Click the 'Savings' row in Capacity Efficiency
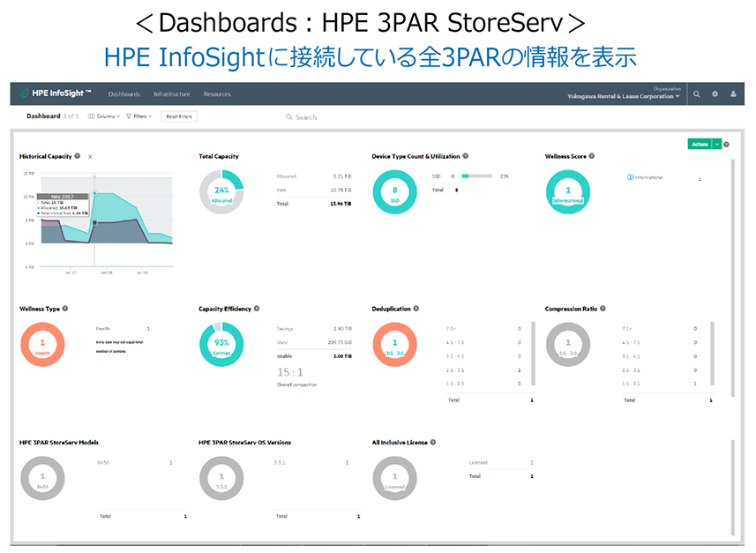 click(314, 329)
